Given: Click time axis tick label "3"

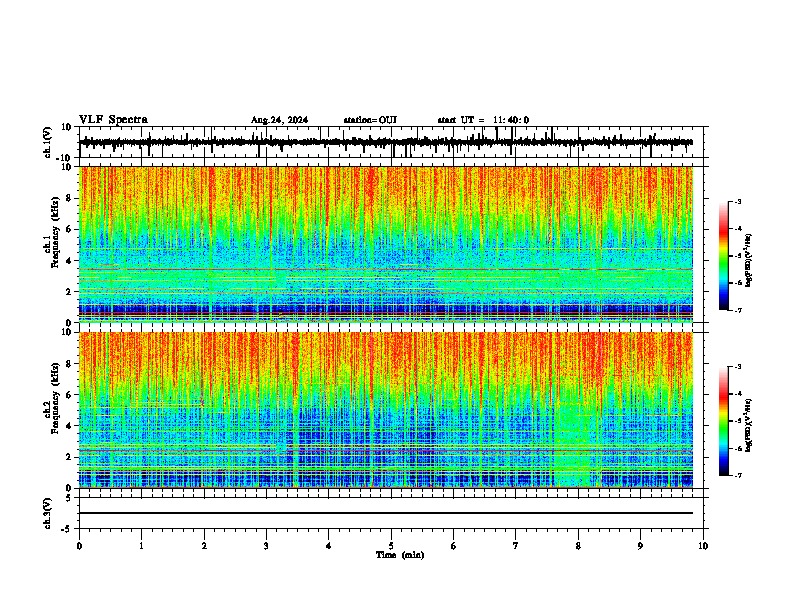Looking at the screenshot, I should pos(266,546).
